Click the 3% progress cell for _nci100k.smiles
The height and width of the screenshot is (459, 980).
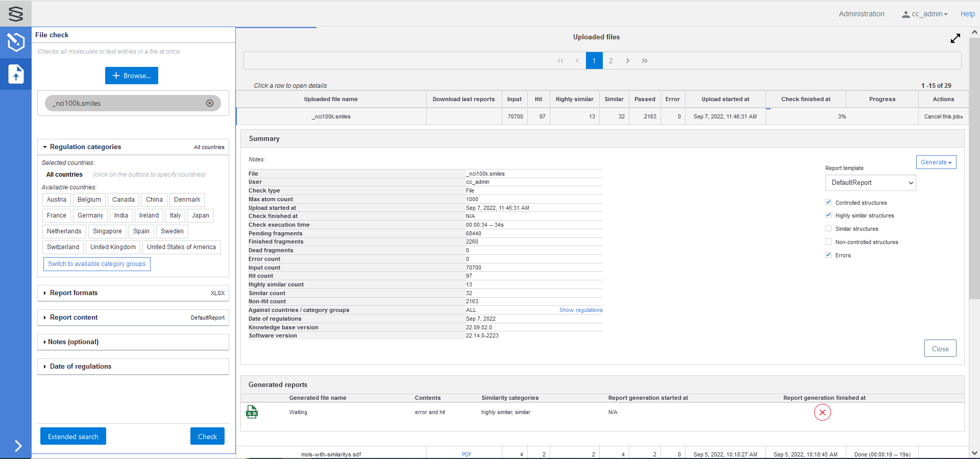[x=842, y=116]
